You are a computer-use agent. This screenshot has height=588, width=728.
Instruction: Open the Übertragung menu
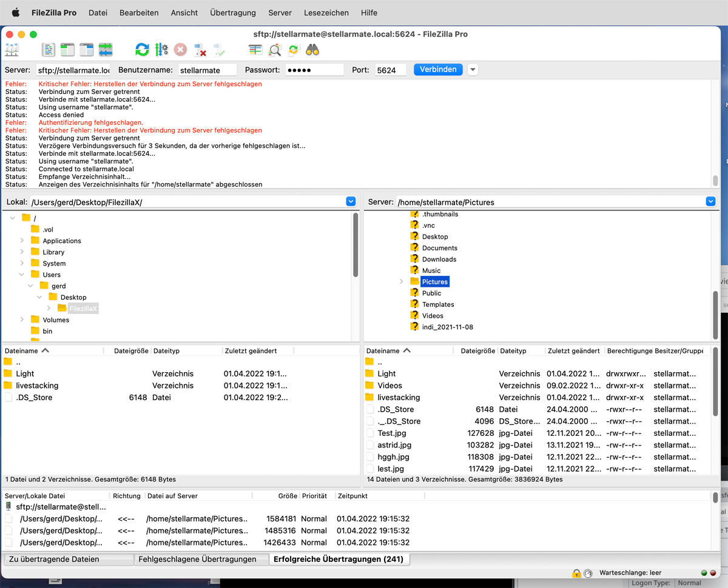coord(233,12)
